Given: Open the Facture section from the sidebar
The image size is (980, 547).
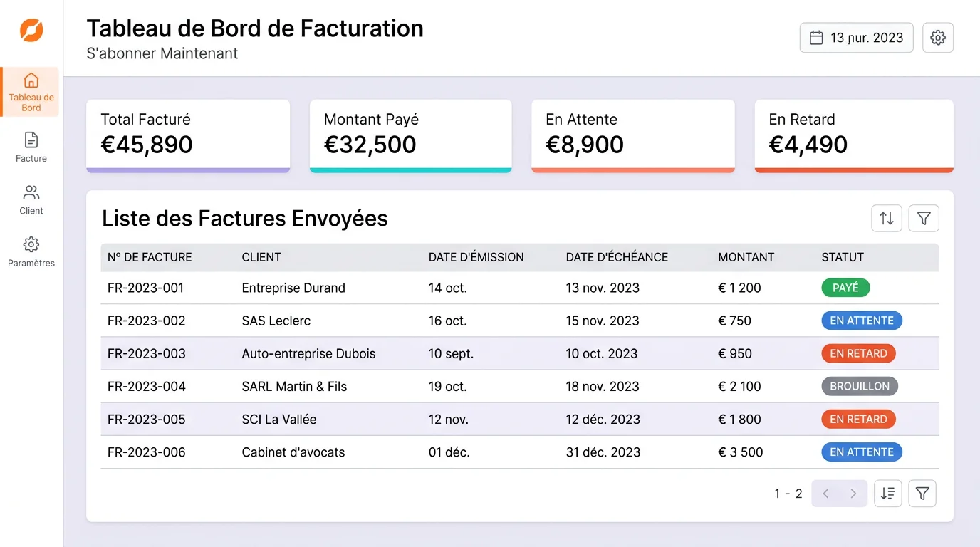Looking at the screenshot, I should coord(31,147).
